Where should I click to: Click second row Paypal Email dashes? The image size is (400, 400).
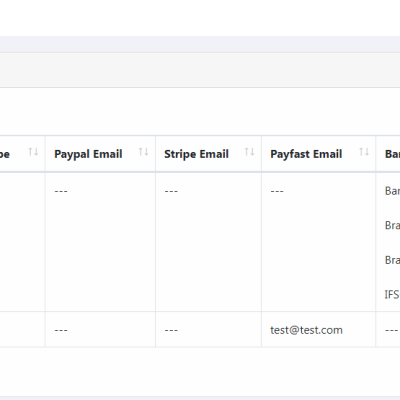click(61, 330)
